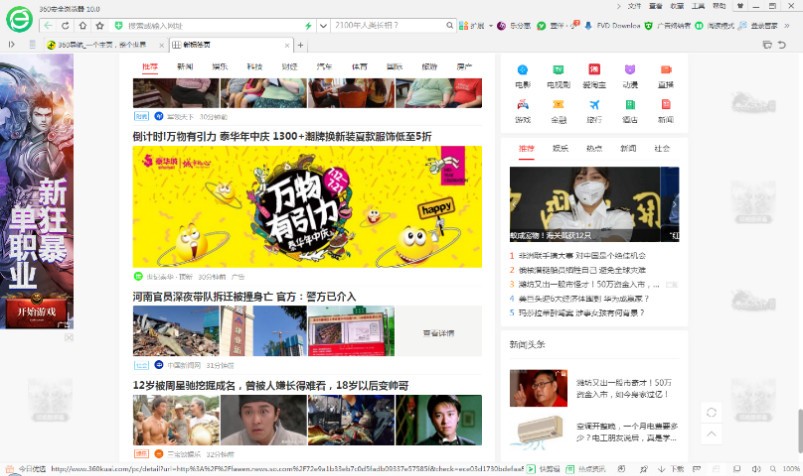Open headline about 河南官员深夜带队拆迁

[x=244, y=297]
